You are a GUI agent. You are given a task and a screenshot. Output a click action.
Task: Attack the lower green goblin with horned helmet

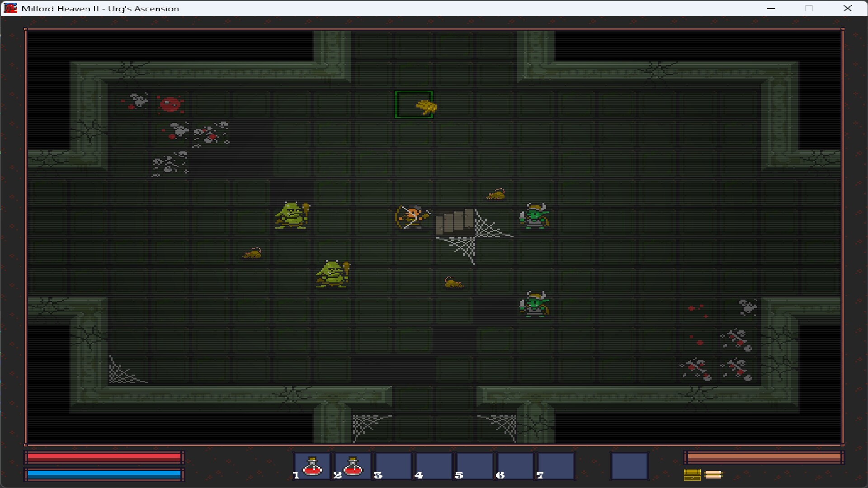tap(535, 304)
